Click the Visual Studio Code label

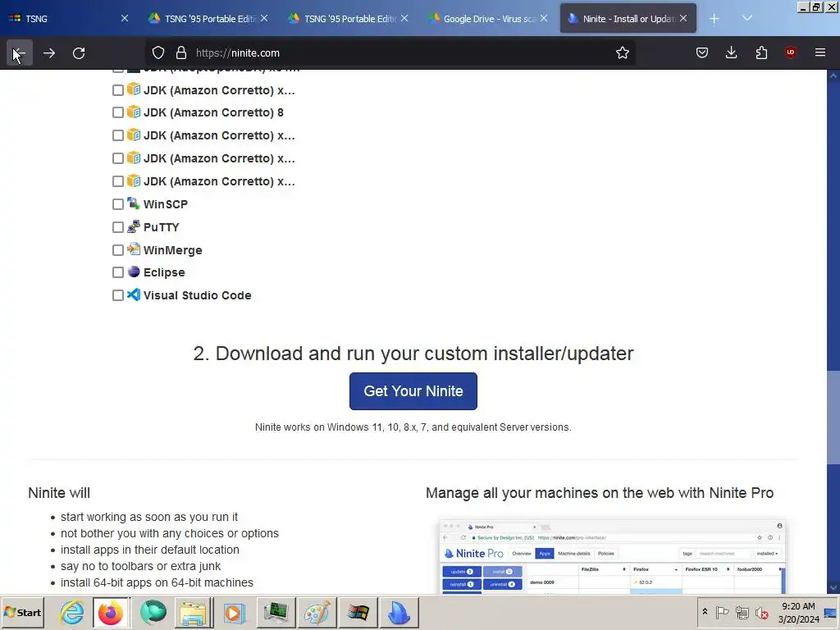tap(197, 295)
